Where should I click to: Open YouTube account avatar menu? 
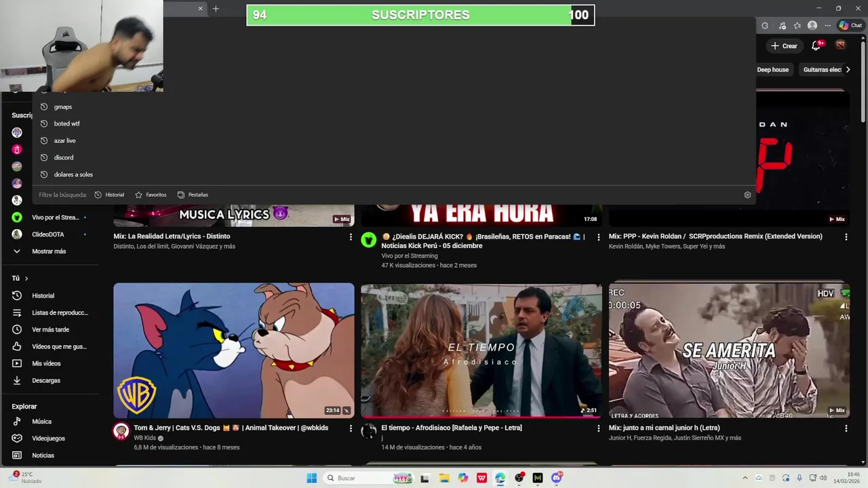pyautogui.click(x=840, y=45)
